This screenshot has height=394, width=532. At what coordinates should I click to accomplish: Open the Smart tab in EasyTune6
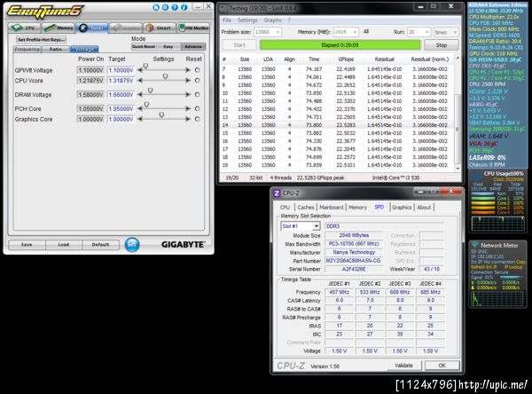(x=160, y=28)
